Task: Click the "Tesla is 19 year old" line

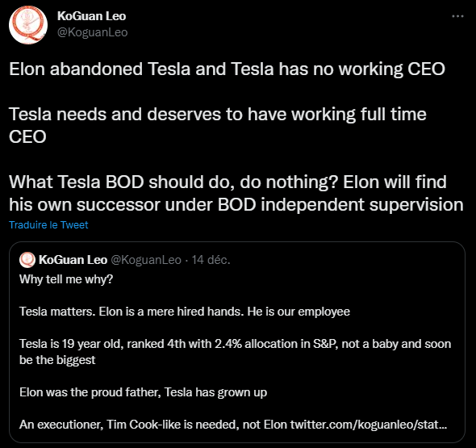Action: click(236, 344)
